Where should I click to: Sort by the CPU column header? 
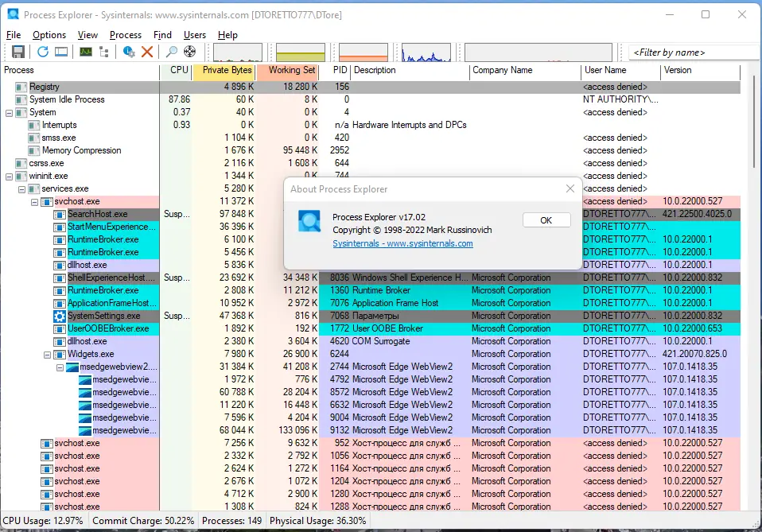pyautogui.click(x=176, y=70)
